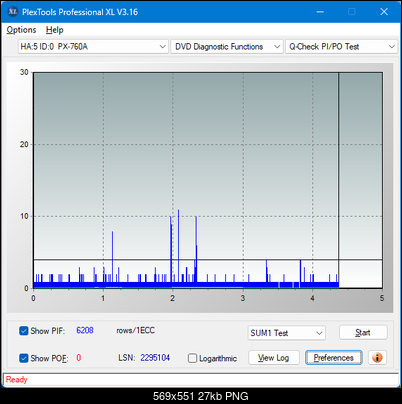Click the View Log button
Viewport: 402px width, 404px height.
click(x=274, y=358)
